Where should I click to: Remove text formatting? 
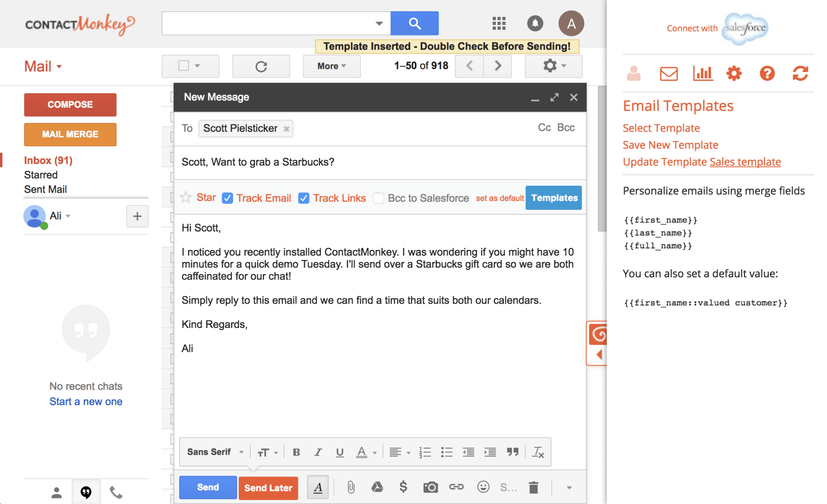click(x=538, y=452)
